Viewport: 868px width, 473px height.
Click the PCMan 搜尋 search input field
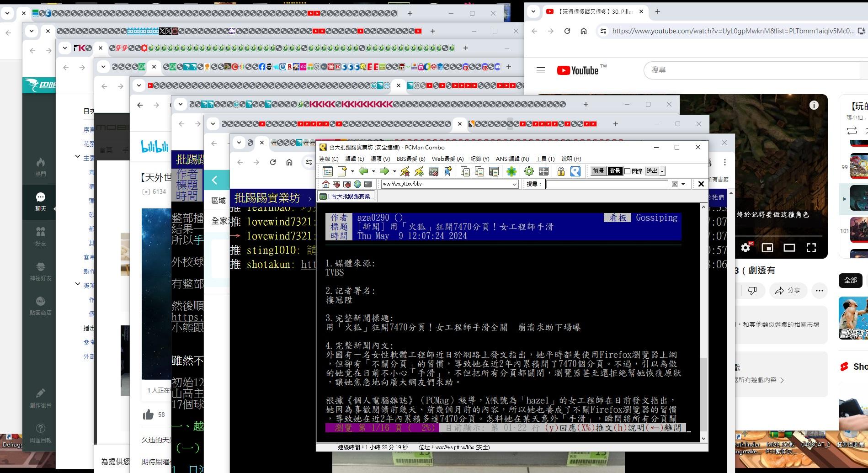607,184
